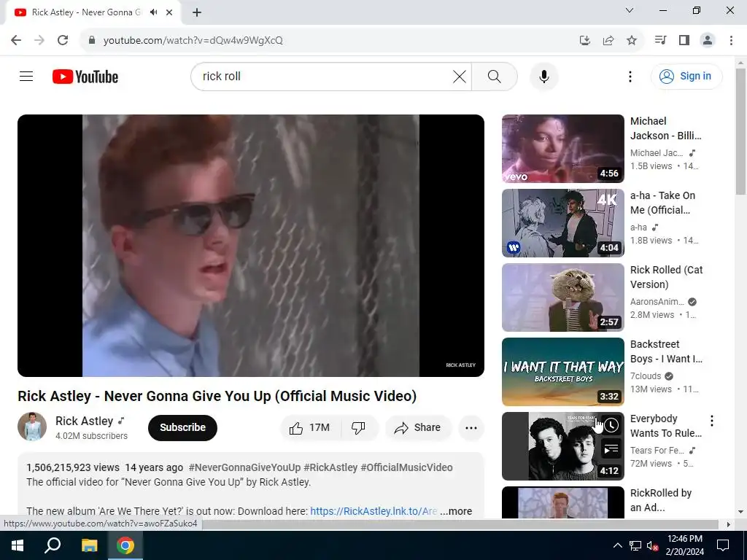The height and width of the screenshot is (560, 747).
Task: Open a-ha Take On Me thumbnail
Action: click(x=562, y=223)
